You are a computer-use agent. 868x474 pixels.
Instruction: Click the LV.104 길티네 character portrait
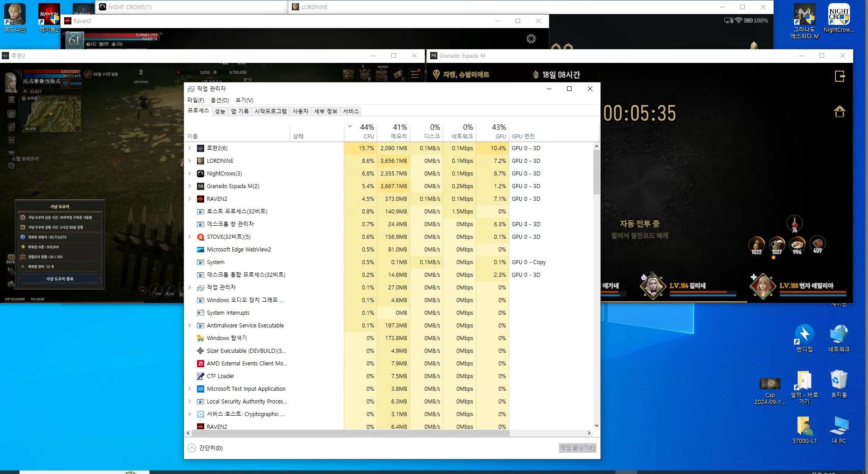point(653,285)
